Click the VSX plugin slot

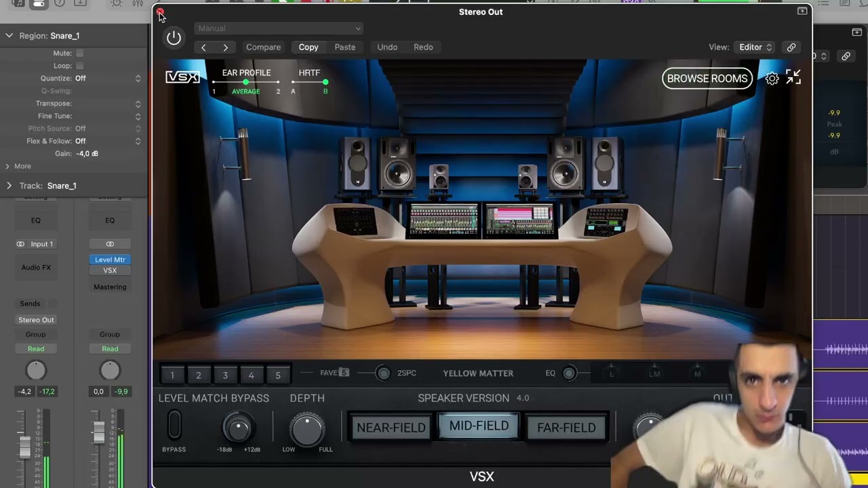[110, 270]
